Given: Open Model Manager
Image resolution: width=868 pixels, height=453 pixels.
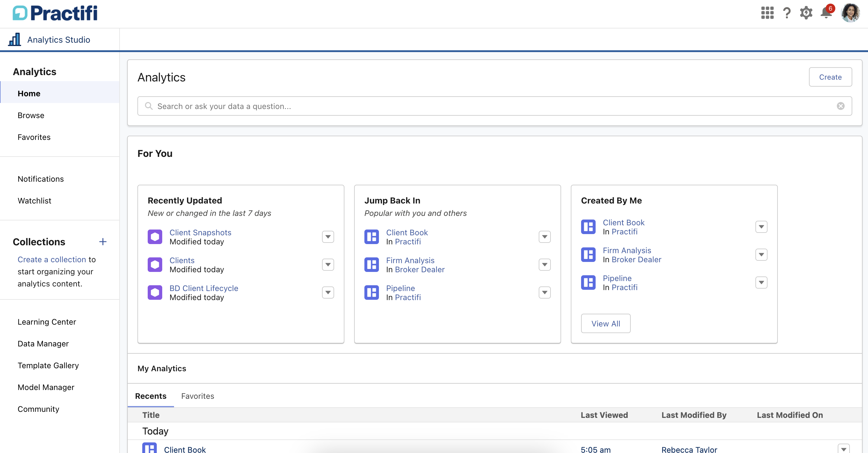Looking at the screenshot, I should 46,388.
